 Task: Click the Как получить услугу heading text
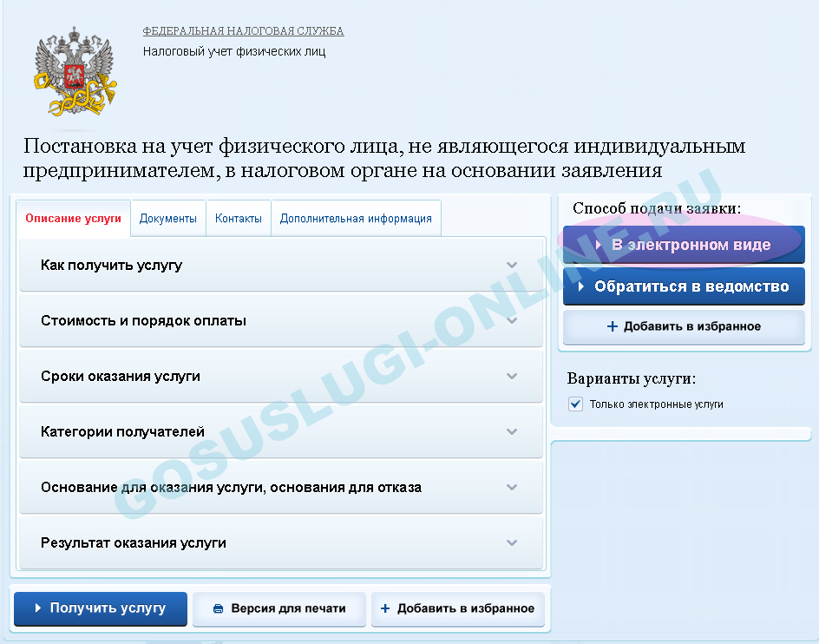pyautogui.click(x=111, y=266)
